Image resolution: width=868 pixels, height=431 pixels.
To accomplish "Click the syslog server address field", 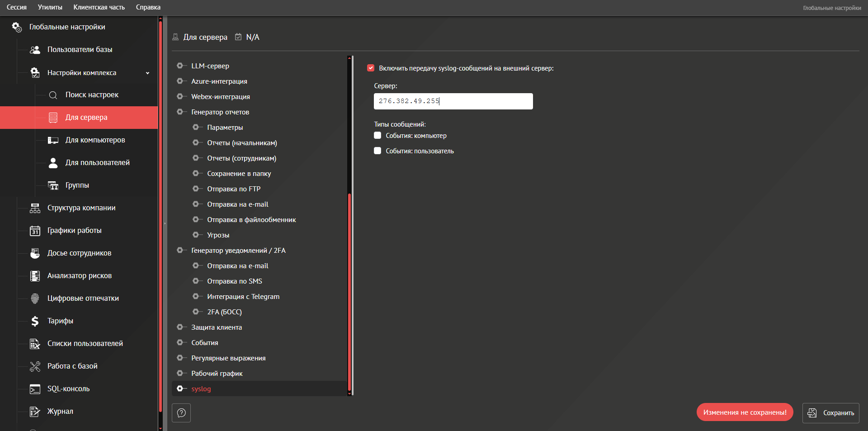I will (453, 101).
